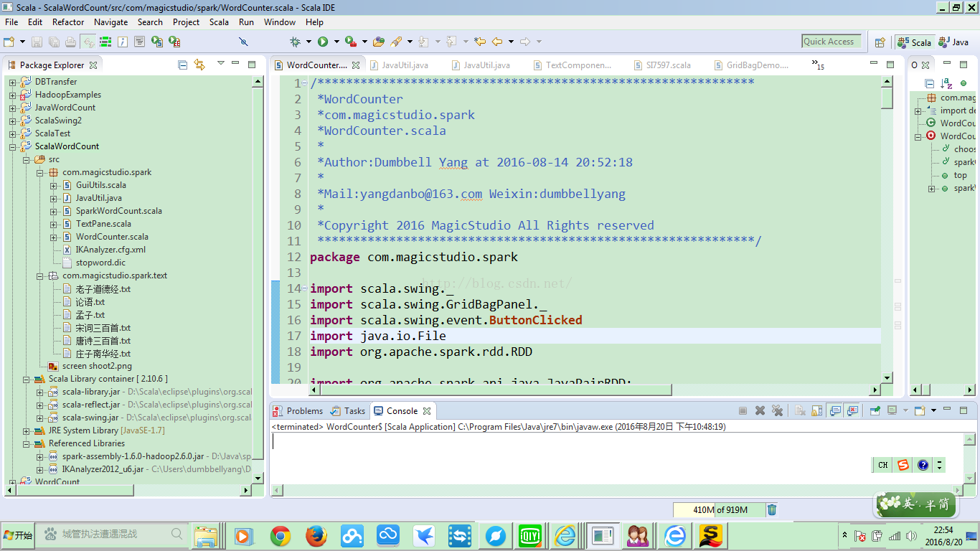The height and width of the screenshot is (551, 980).
Task: Toggle Scroll Lock in Console toolbar
Action: [x=817, y=411]
